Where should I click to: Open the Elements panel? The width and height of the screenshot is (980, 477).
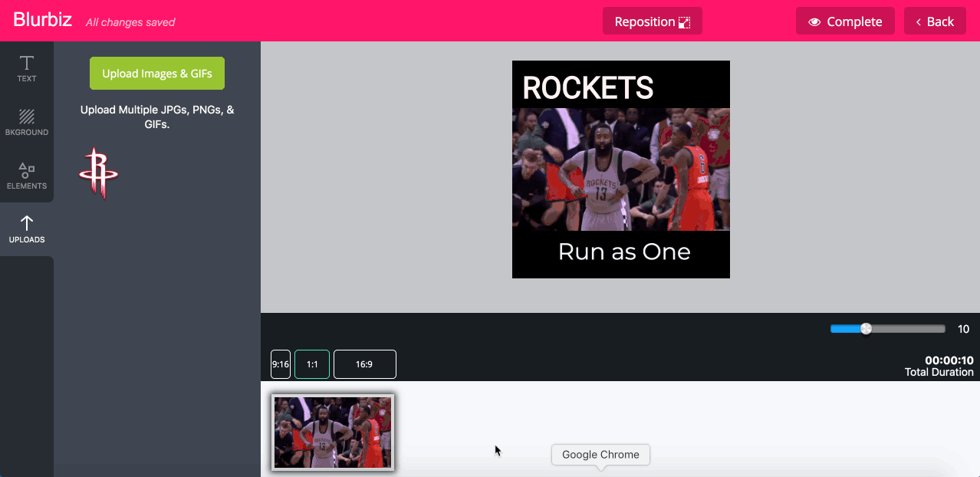[x=27, y=176]
